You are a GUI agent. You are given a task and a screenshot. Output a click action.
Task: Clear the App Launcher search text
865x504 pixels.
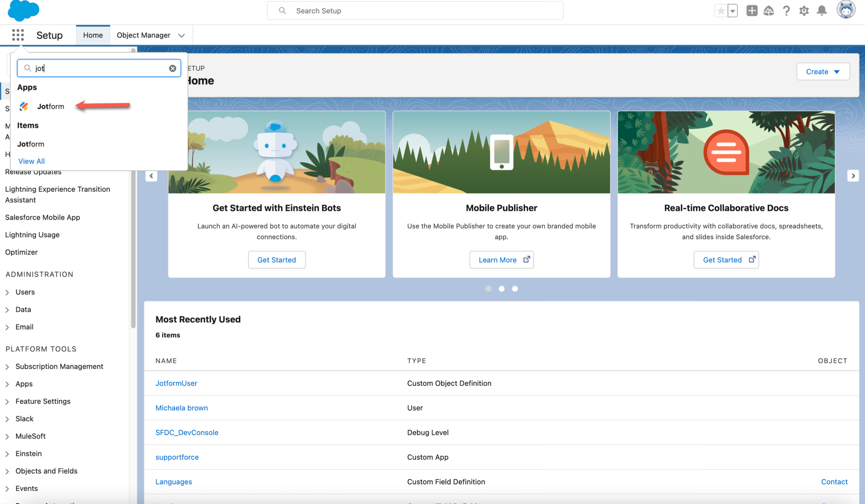coord(172,68)
